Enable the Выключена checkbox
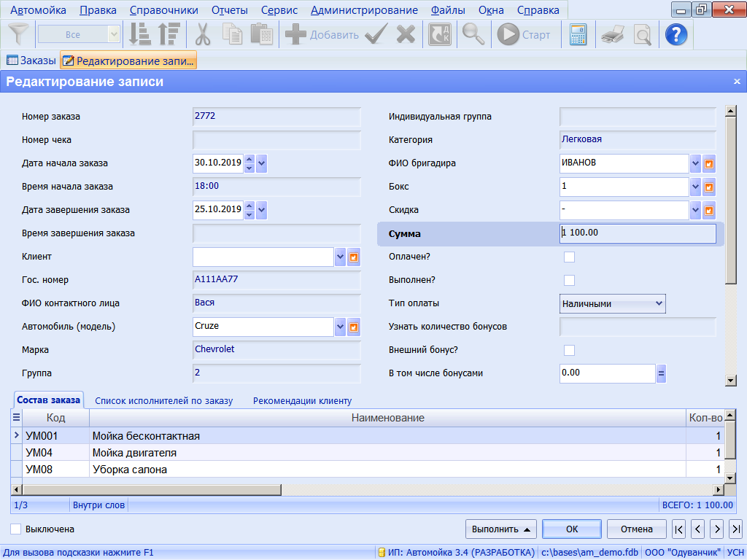 16,529
